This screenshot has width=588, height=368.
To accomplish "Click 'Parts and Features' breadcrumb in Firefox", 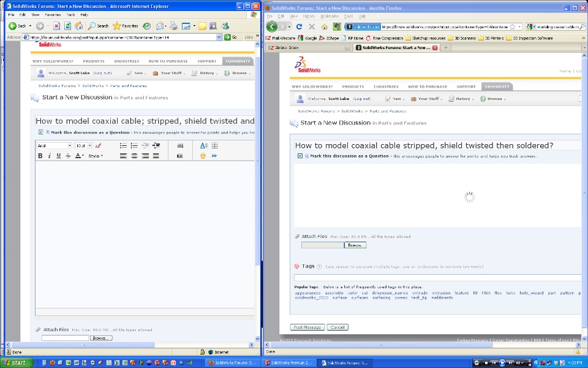I will click(x=388, y=111).
